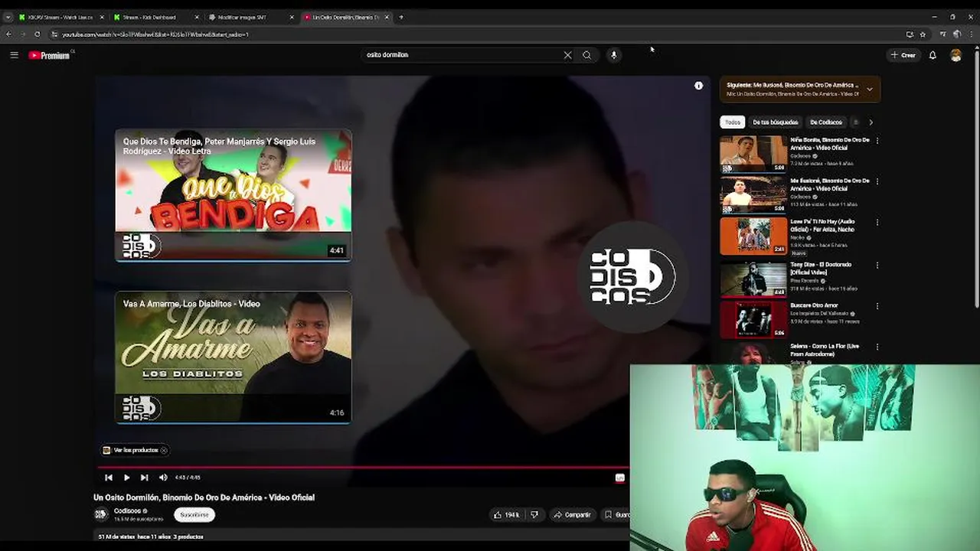Like the video showing 194 k
Screen dimensions: 980x551
(x=506, y=515)
